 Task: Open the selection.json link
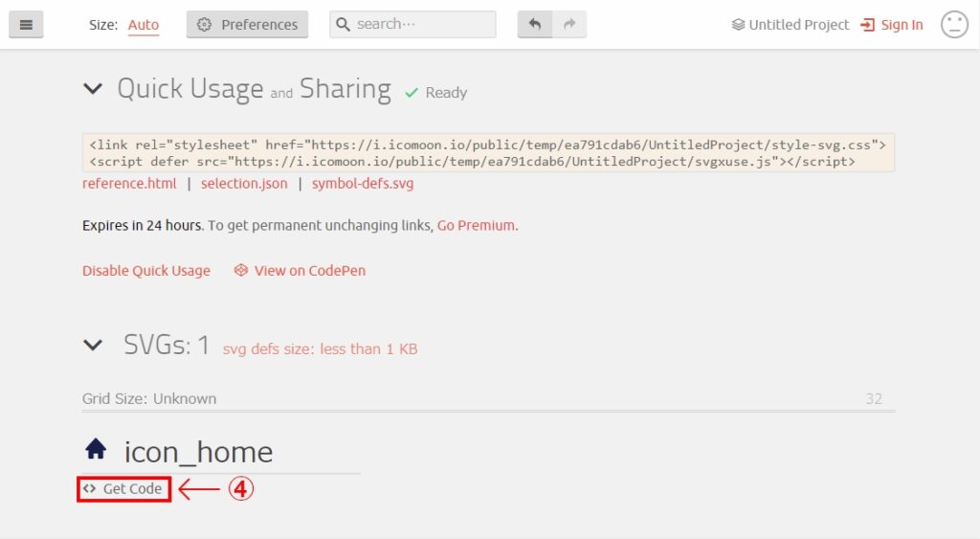[x=244, y=183]
